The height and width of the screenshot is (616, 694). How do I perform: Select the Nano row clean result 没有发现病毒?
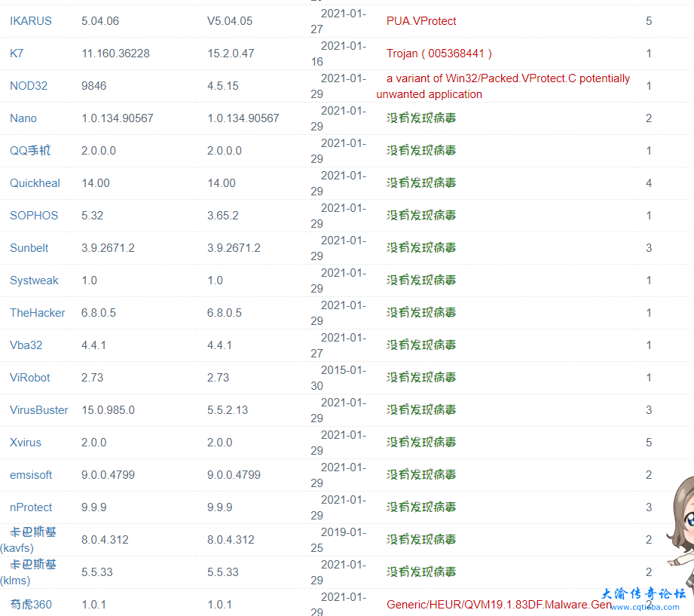coord(421,118)
